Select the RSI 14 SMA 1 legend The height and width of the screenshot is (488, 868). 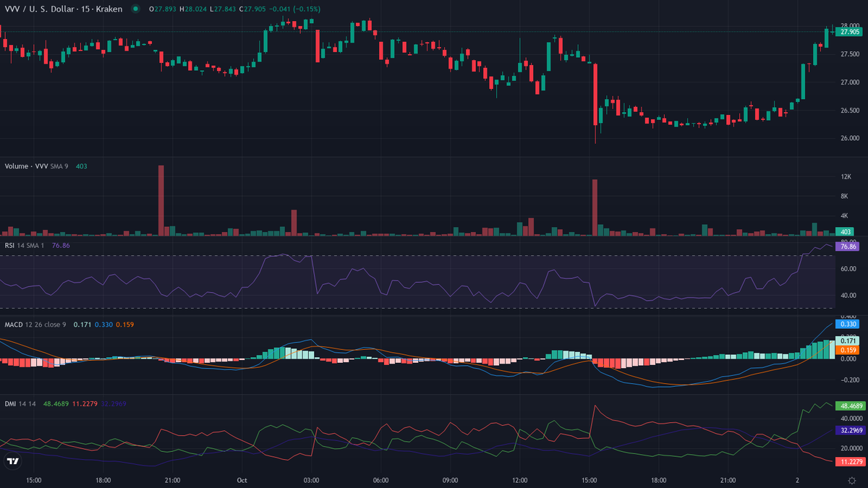tap(25, 246)
